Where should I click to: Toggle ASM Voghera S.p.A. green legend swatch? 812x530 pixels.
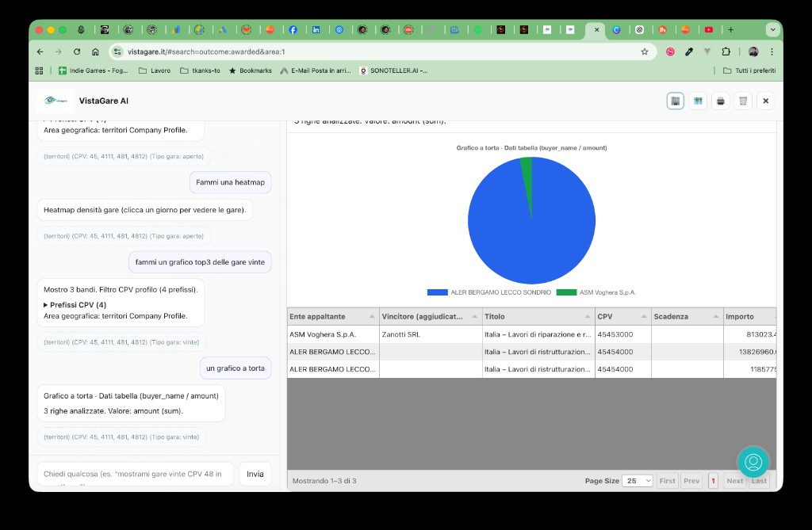(x=566, y=292)
